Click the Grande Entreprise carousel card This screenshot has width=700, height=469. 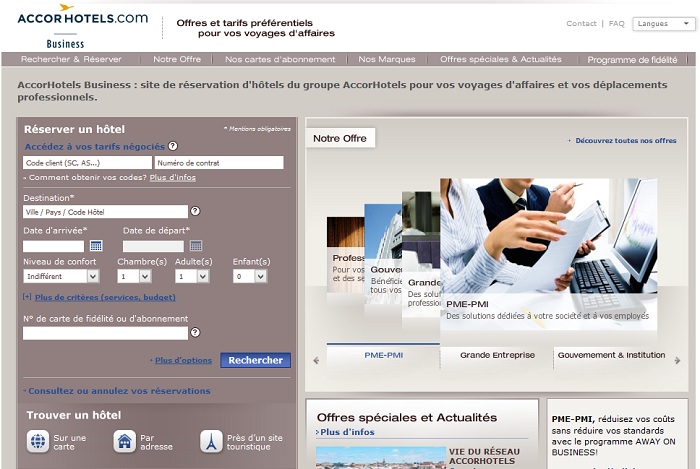[421, 254]
